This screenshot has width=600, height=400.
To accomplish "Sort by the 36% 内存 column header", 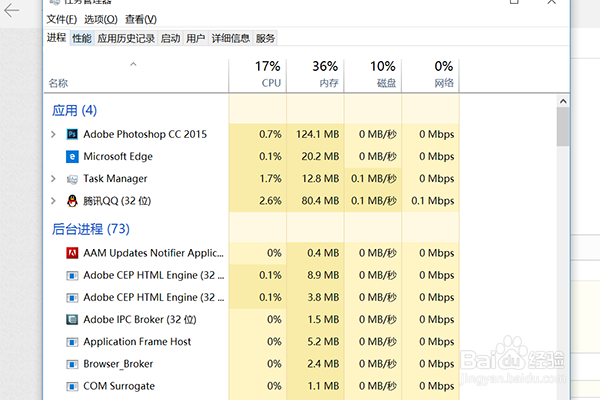I will pos(315,75).
